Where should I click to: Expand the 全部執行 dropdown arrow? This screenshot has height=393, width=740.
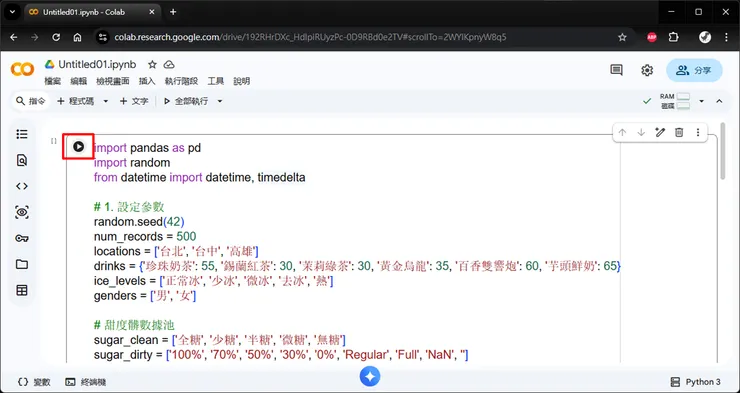[220, 101]
